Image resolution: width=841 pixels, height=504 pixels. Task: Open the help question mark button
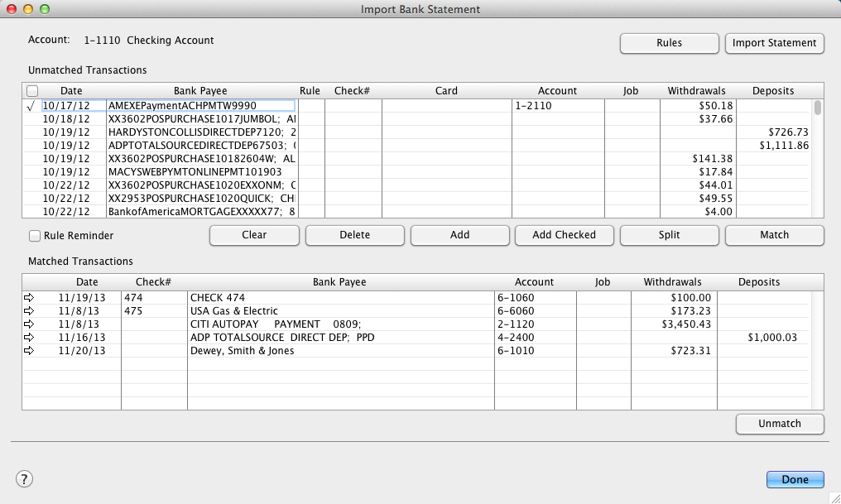24,478
